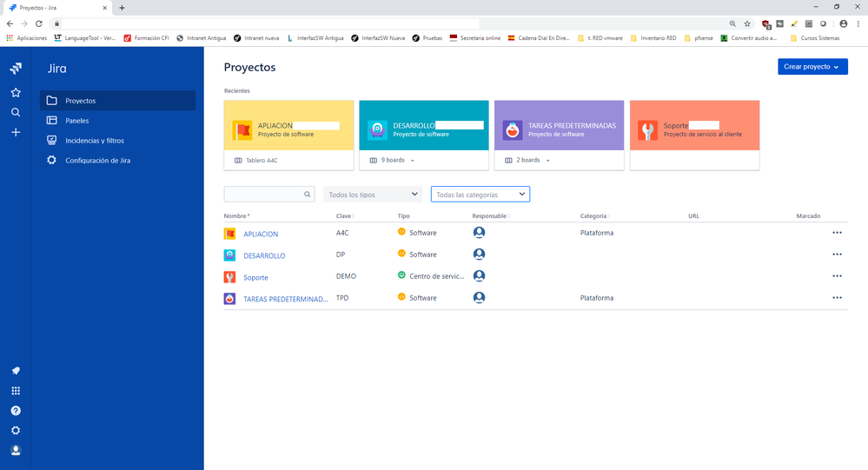Open the Soporte project link in table
This screenshot has height=470, width=868.
click(x=255, y=277)
